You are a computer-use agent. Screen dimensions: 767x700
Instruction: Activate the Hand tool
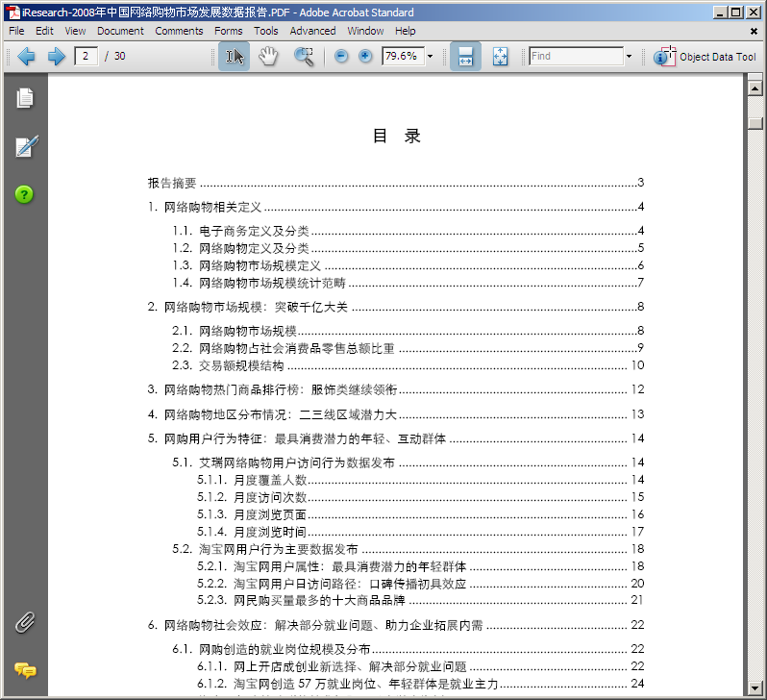[x=268, y=57]
